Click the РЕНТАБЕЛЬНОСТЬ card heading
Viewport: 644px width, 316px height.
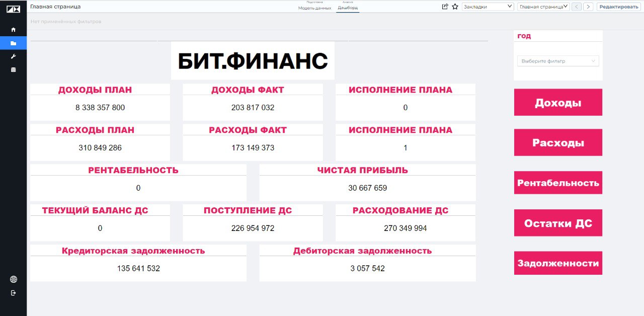tap(133, 171)
